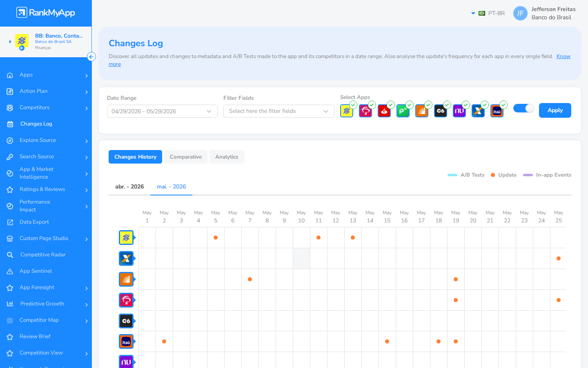
Task: Toggle Bradesco app selection in Select Apps
Action: pyautogui.click(x=365, y=111)
